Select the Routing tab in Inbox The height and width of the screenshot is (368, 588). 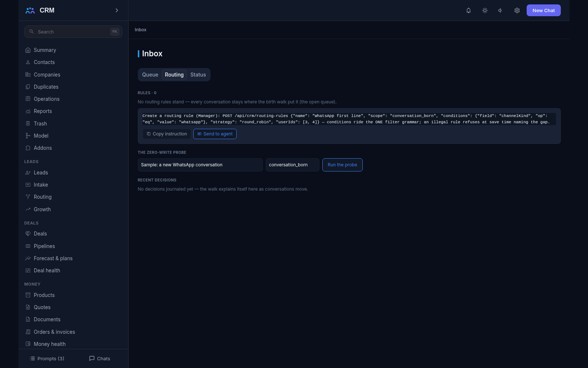tap(174, 75)
